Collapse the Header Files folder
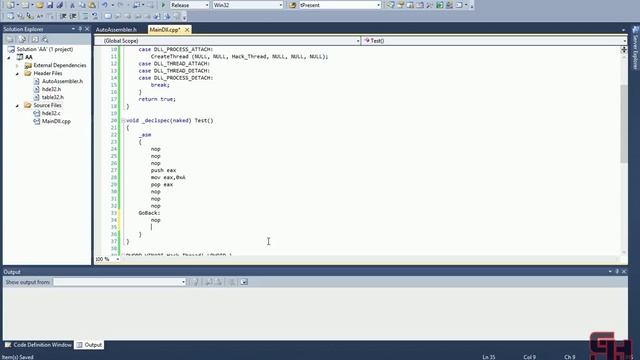640x360 pixels. [x=17, y=73]
